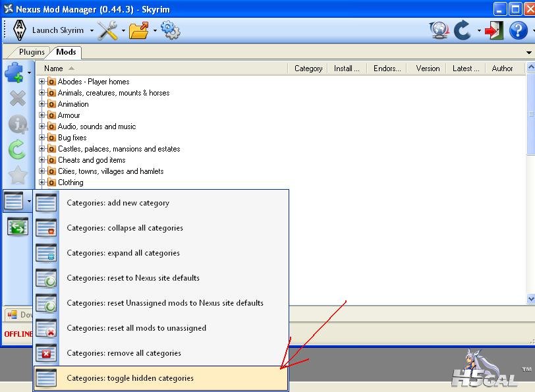535x392 pixels.
Task: Sort by the Endors... column header
Action: (387, 69)
